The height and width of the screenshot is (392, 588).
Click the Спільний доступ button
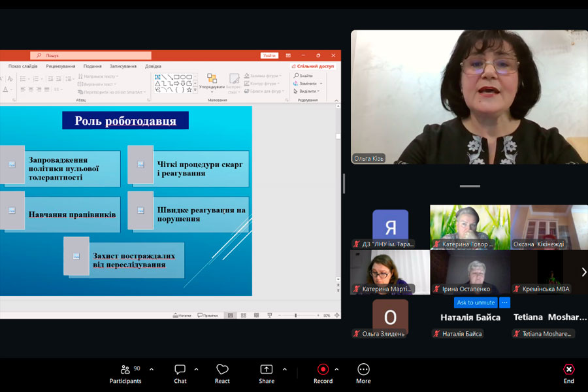(313, 67)
